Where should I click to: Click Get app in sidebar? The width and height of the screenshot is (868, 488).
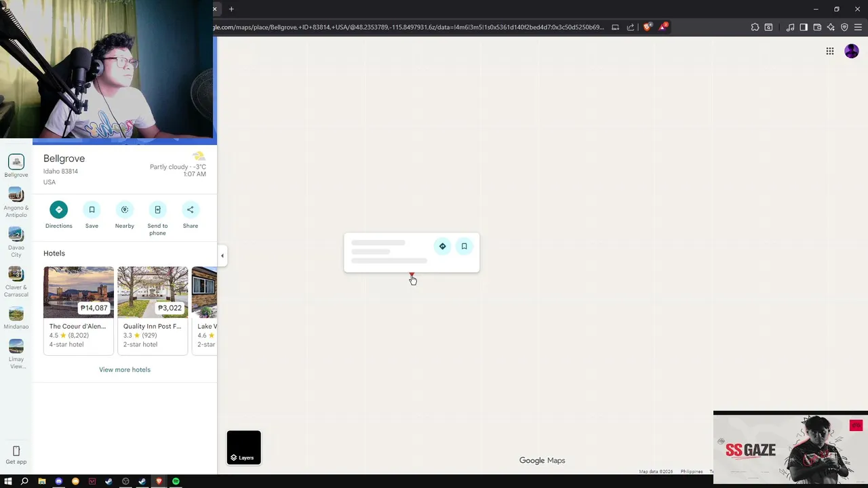click(x=16, y=455)
